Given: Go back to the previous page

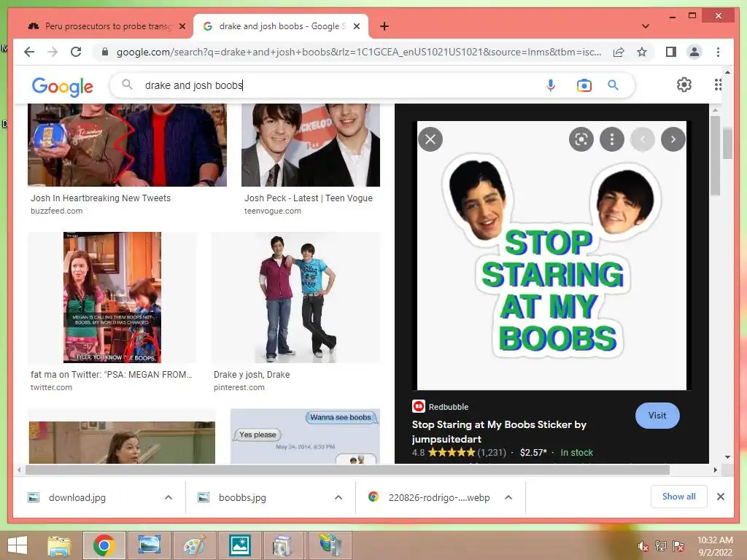Looking at the screenshot, I should point(29,52).
